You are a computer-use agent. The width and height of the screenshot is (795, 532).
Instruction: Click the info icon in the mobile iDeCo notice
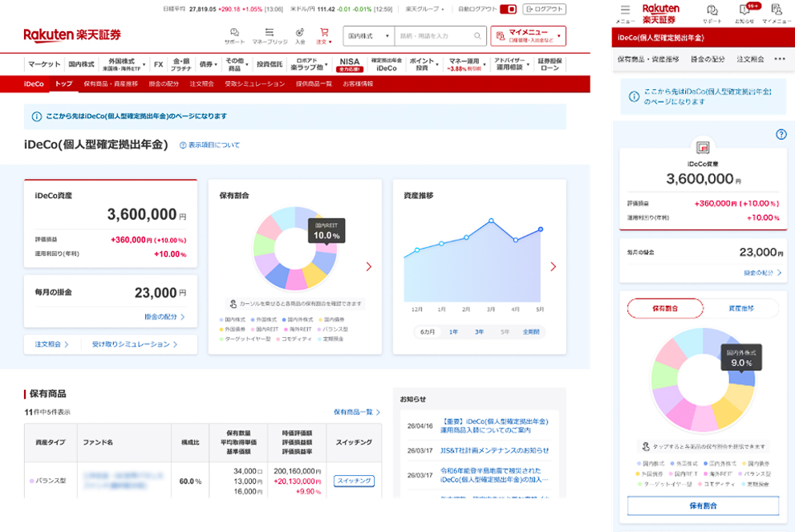coord(634,96)
